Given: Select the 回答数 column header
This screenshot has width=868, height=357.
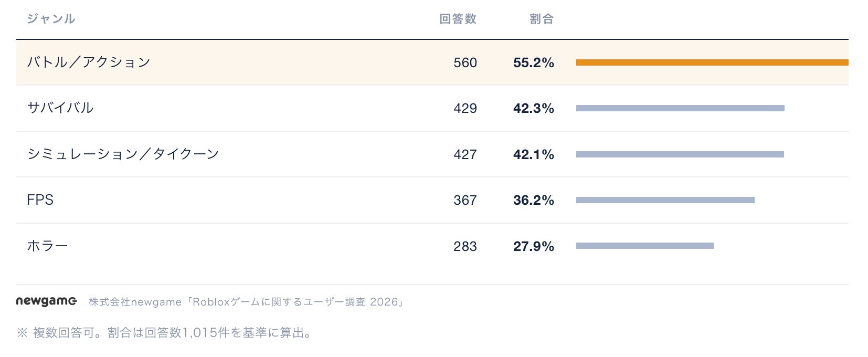Looking at the screenshot, I should tap(458, 19).
